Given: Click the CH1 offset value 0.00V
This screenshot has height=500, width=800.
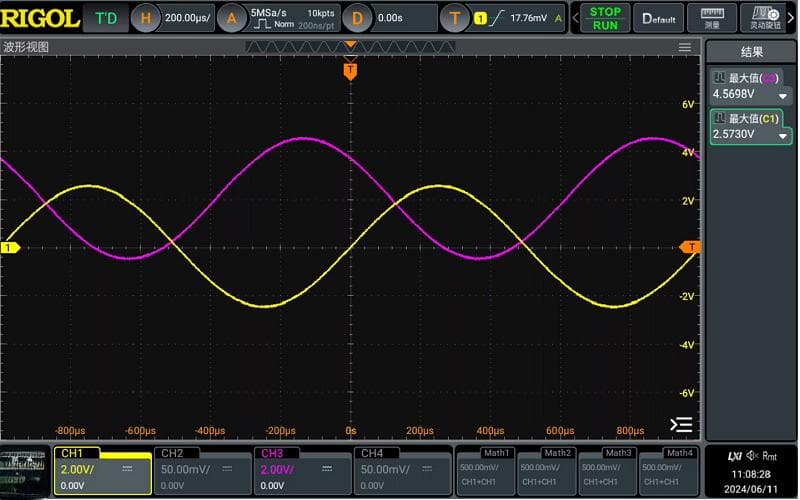Looking at the screenshot, I should point(72,486).
